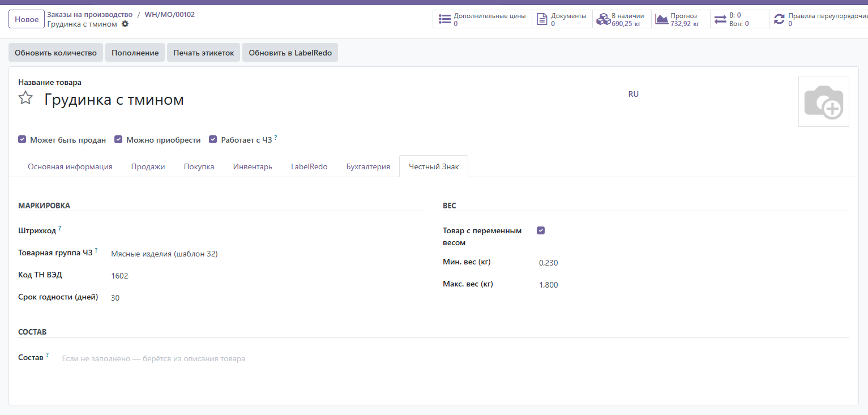
Task: Go to Заказы на производство breadcrumb
Action: click(x=90, y=14)
